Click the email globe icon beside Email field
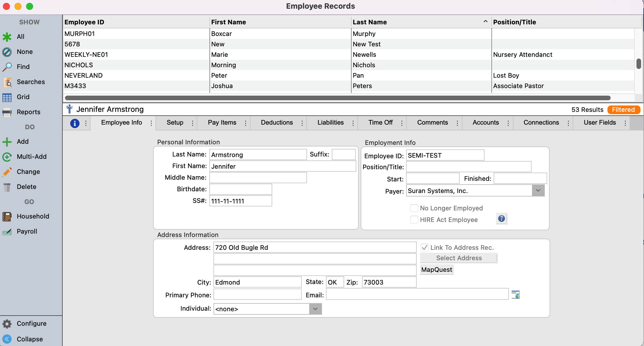 [x=515, y=295]
